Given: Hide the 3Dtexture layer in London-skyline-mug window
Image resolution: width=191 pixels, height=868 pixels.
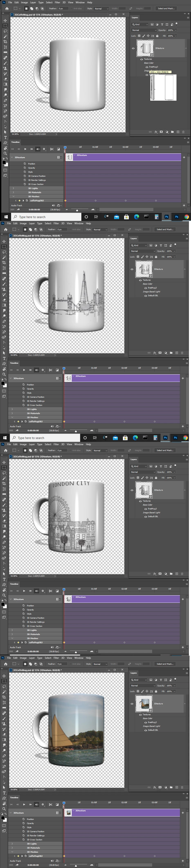Looking at the screenshot, I should 132,269.
